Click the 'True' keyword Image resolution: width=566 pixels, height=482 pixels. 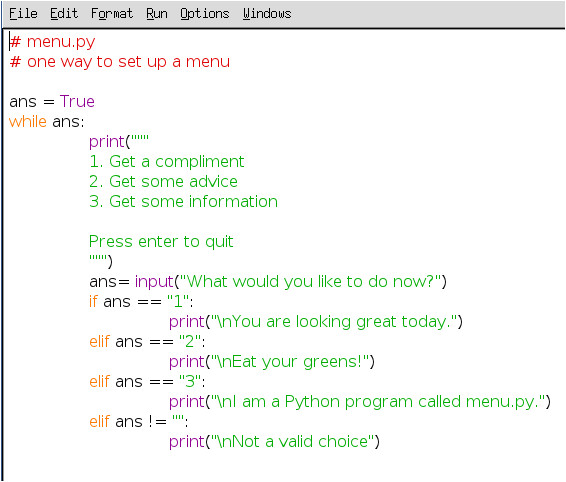(x=77, y=101)
